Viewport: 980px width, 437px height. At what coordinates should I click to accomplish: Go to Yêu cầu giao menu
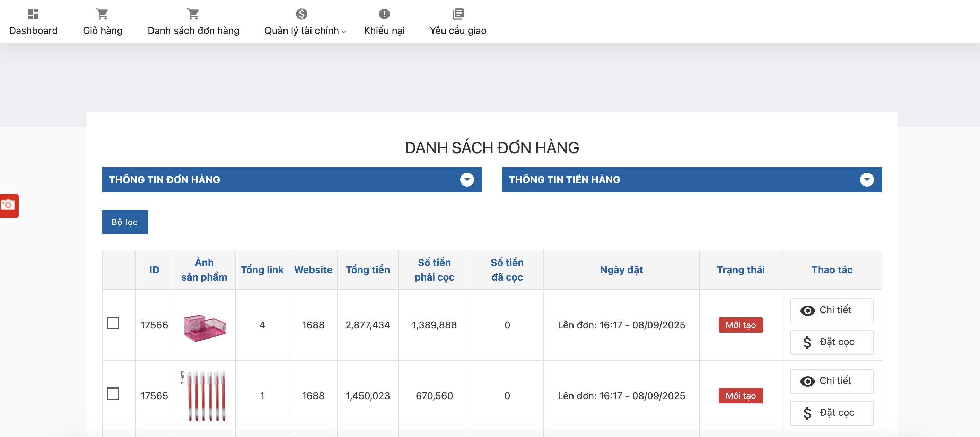point(458,31)
